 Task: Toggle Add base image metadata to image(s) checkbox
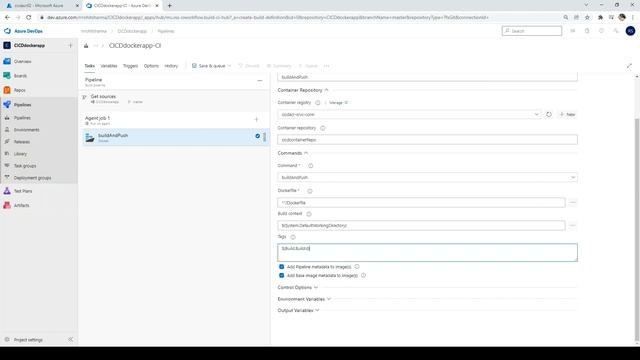[x=281, y=276]
